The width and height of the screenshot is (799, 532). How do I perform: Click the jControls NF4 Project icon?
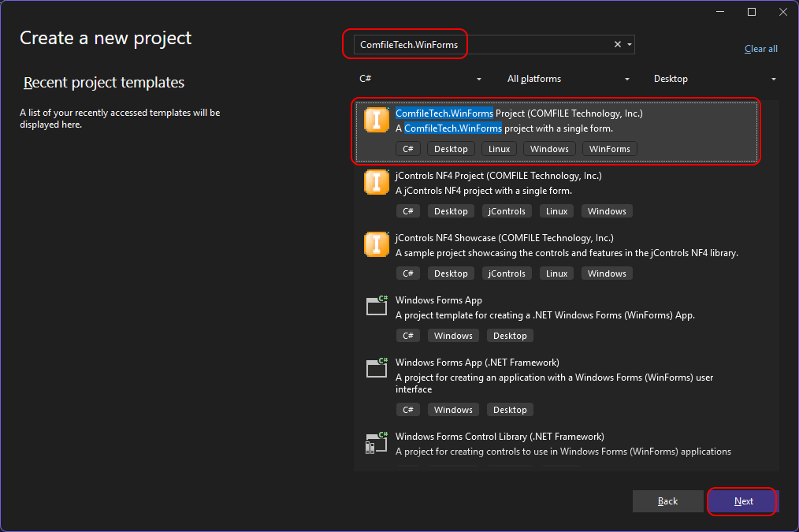pos(377,182)
